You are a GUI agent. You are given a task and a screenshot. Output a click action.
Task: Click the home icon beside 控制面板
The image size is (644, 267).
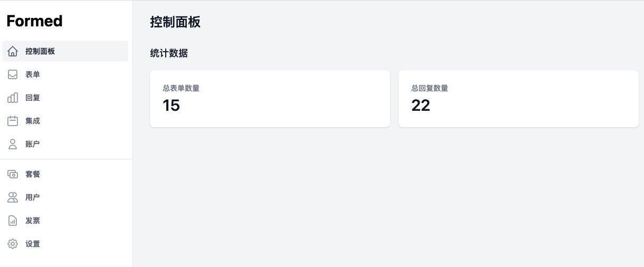[x=13, y=52]
